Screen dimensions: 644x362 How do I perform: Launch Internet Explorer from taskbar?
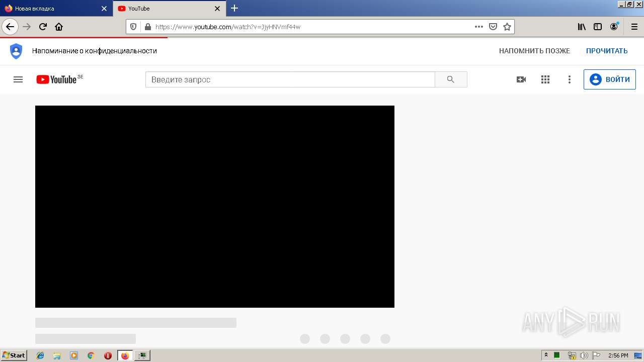[x=40, y=355]
